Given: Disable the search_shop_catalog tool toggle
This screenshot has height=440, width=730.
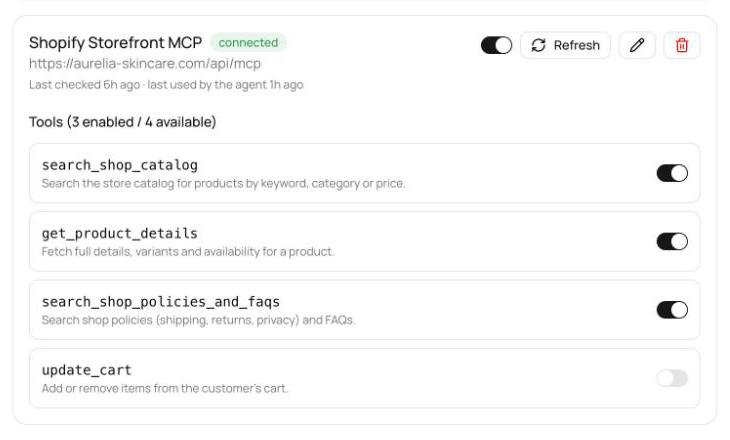Looking at the screenshot, I should (672, 173).
